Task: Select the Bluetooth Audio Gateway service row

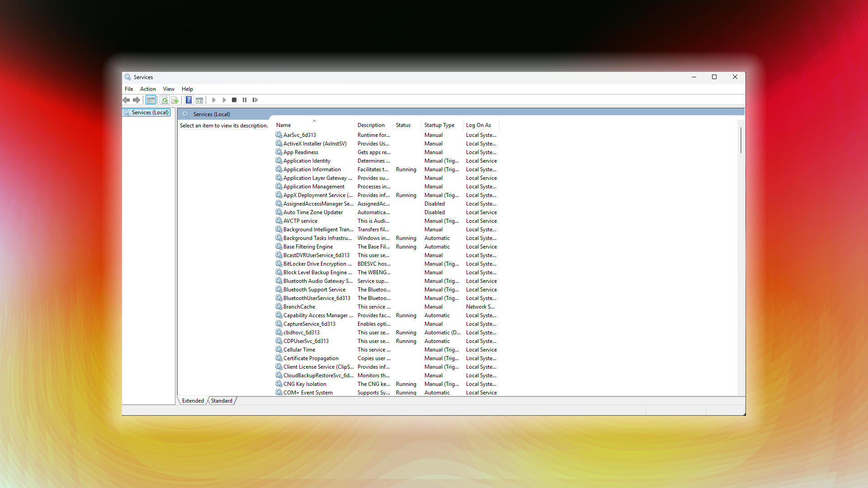Action: (x=318, y=281)
